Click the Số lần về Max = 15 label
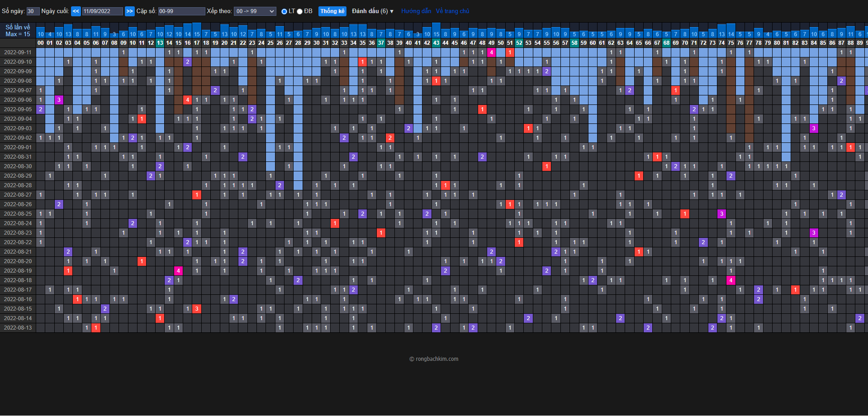868x416 pixels. tap(18, 31)
